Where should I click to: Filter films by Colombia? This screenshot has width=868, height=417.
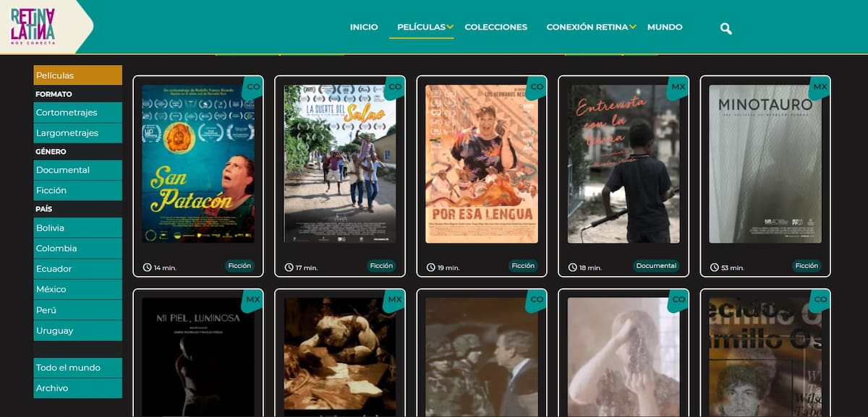click(x=77, y=249)
